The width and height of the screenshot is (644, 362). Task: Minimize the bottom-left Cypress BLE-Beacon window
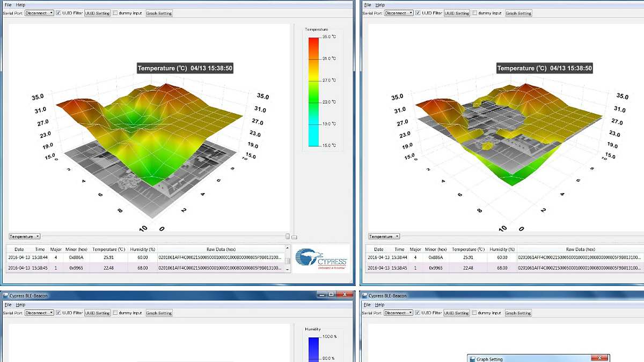[321, 295]
